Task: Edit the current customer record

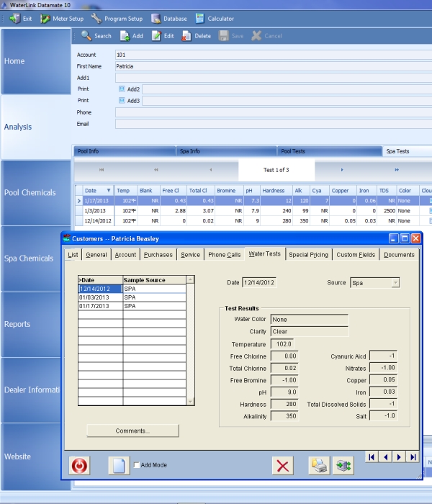Action: click(x=163, y=36)
